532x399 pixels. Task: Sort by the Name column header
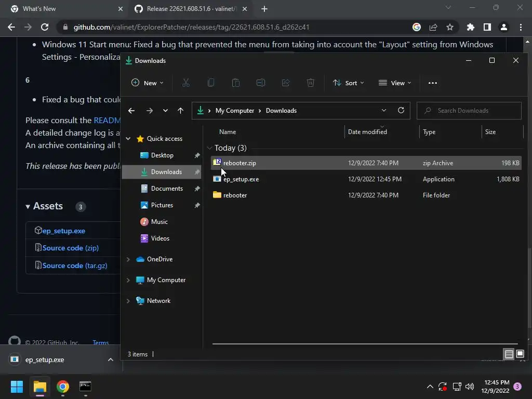[228, 132]
